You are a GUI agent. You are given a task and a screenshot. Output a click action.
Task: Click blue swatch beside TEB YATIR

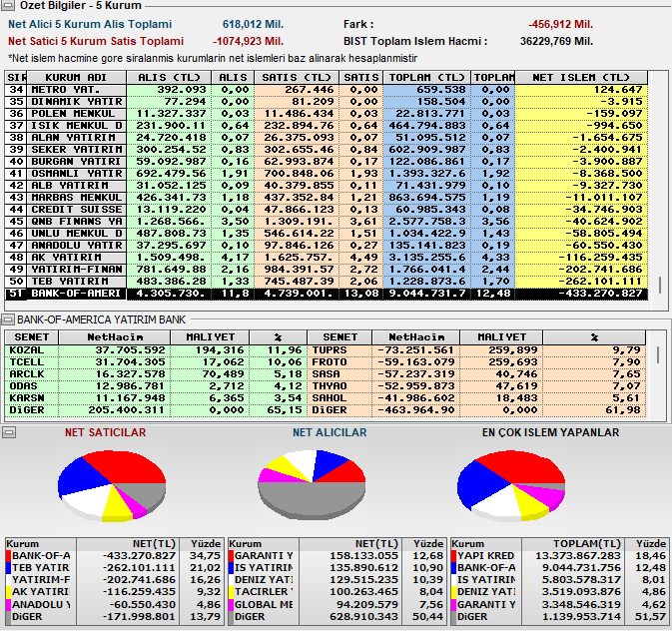[x=8, y=568]
